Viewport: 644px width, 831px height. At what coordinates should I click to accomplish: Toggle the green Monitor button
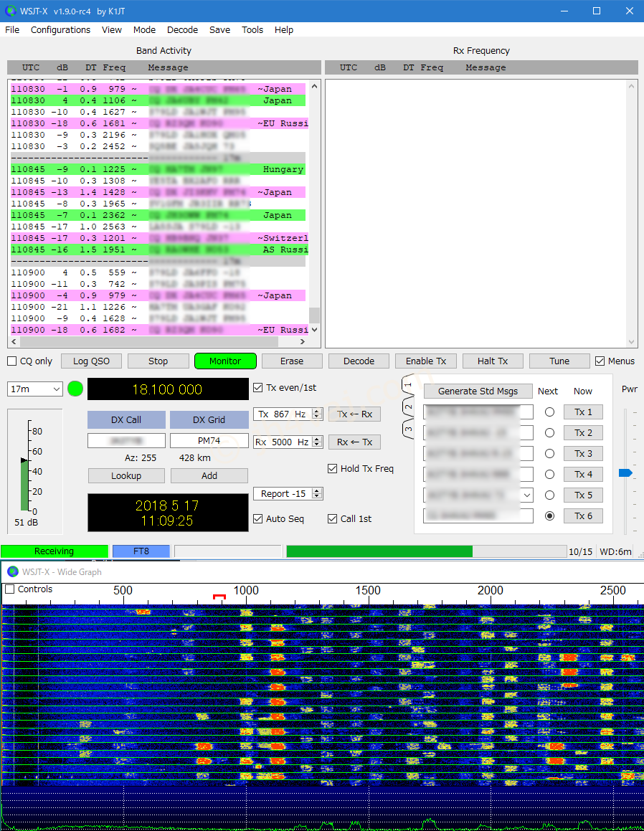(225, 361)
